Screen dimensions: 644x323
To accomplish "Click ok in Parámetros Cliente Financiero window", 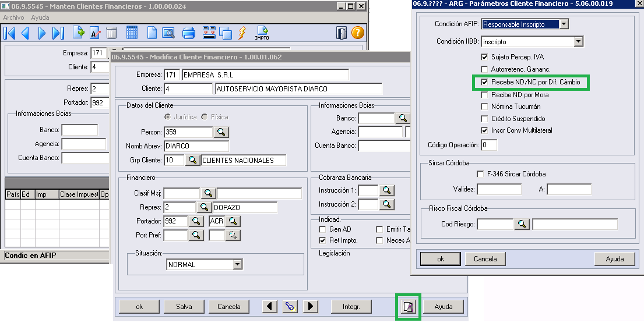I will tap(440, 258).
